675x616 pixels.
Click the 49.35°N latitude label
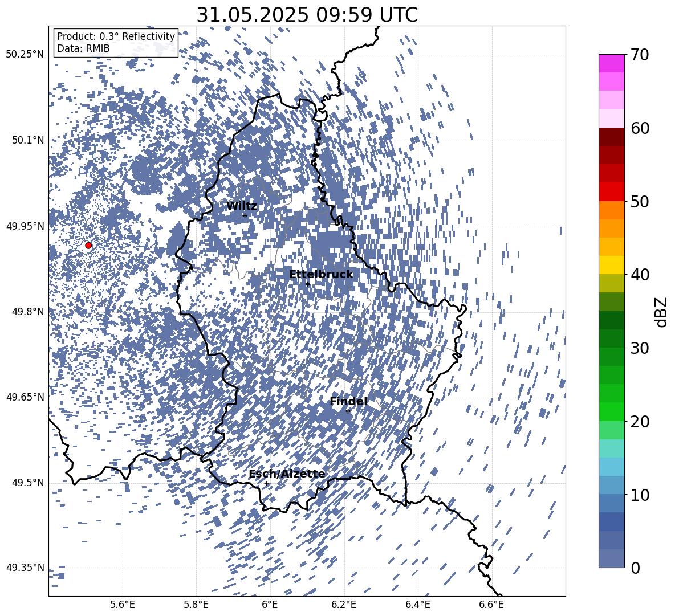pos(25,568)
